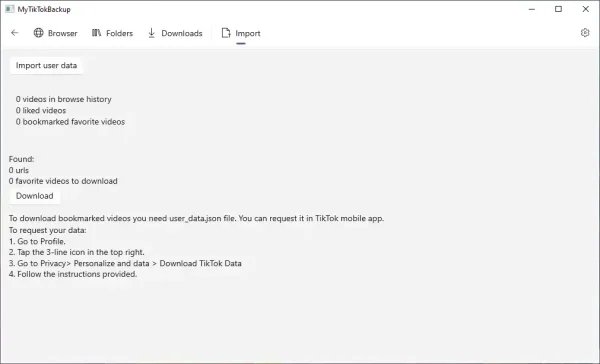
Task: Click the Import file icon
Action: click(x=226, y=33)
